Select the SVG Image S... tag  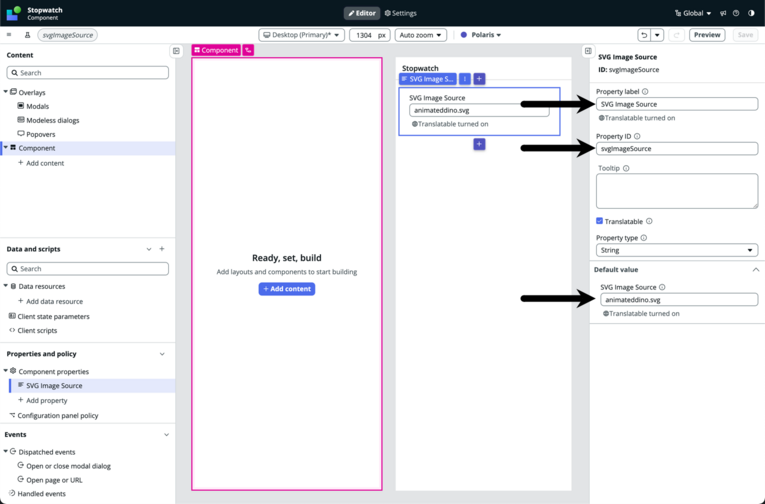(427, 79)
